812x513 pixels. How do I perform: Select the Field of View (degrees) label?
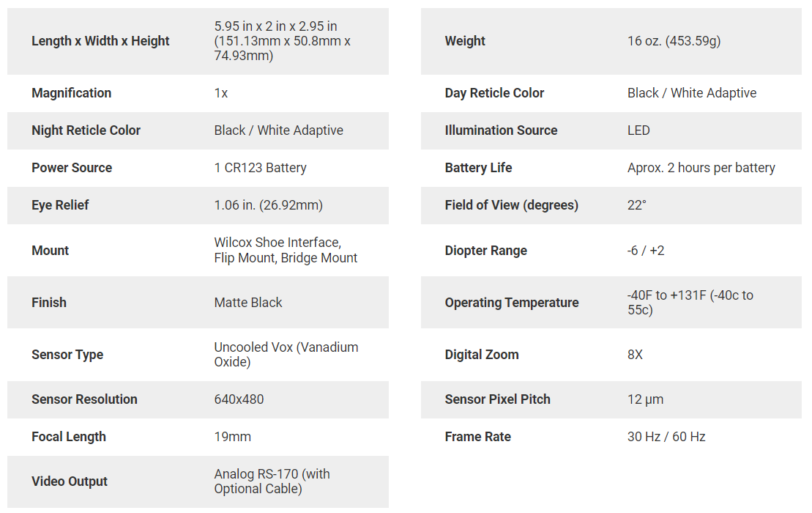point(511,205)
